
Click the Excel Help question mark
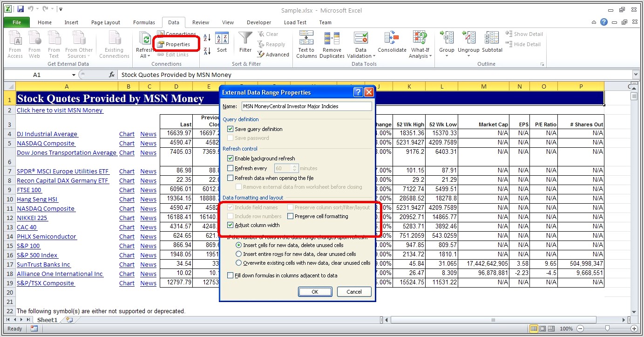[604, 22]
